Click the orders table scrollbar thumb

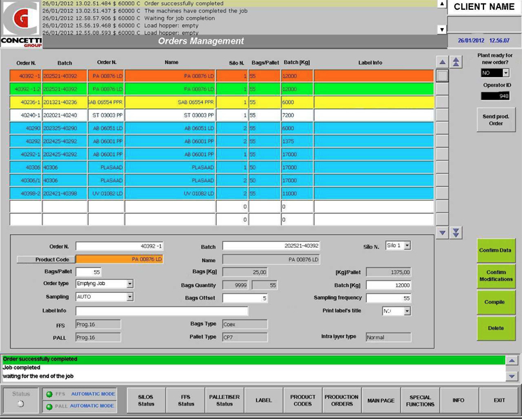(x=442, y=76)
